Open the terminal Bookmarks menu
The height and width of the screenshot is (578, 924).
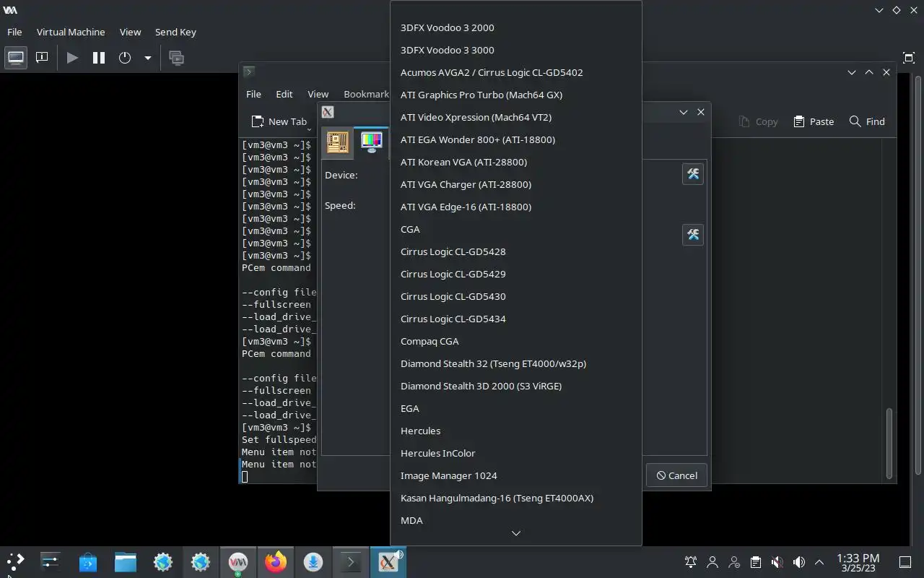[366, 94]
